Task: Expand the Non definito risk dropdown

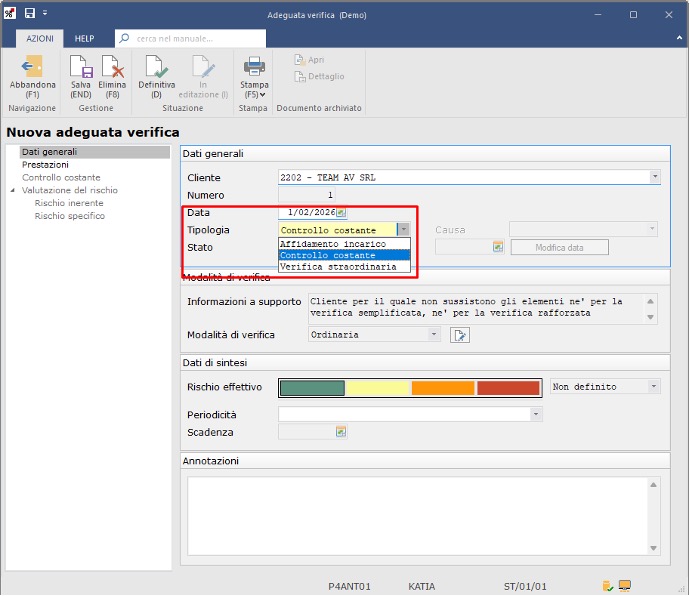Action: click(654, 386)
